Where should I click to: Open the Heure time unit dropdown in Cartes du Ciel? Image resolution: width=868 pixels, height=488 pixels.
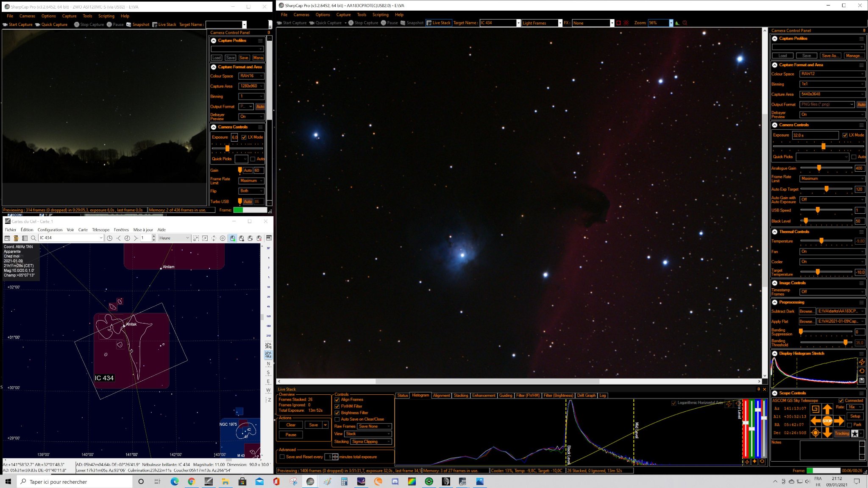point(174,238)
